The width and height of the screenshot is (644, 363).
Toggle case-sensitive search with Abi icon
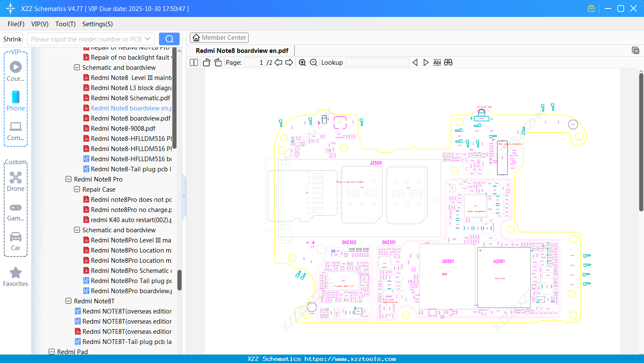tap(437, 62)
